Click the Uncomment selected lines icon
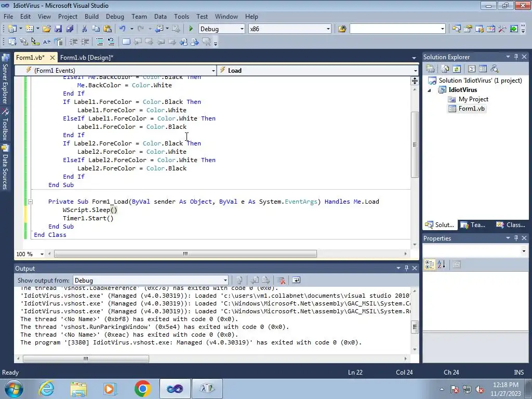This screenshot has width=532, height=399. [111, 42]
